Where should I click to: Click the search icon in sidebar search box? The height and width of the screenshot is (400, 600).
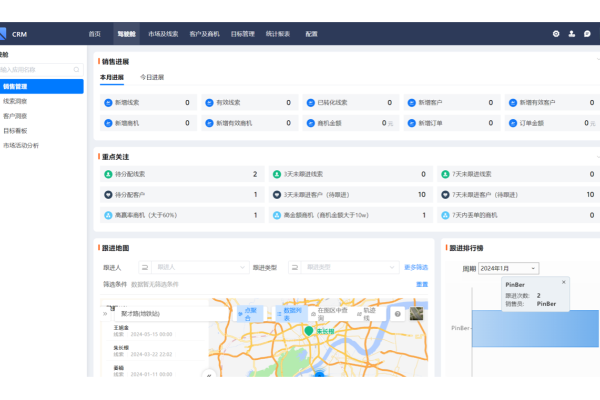click(77, 70)
